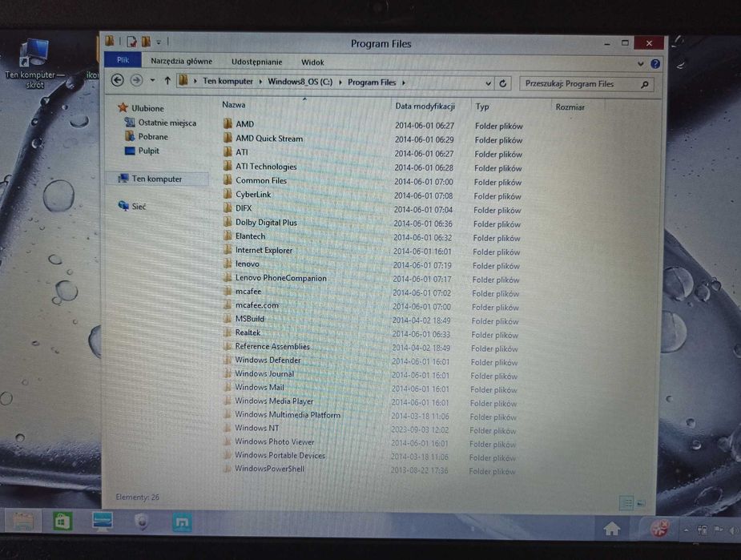Viewport: 741px width, 560px height.
Task: Click the Ten komputer breadcrumb
Action: [x=228, y=81]
